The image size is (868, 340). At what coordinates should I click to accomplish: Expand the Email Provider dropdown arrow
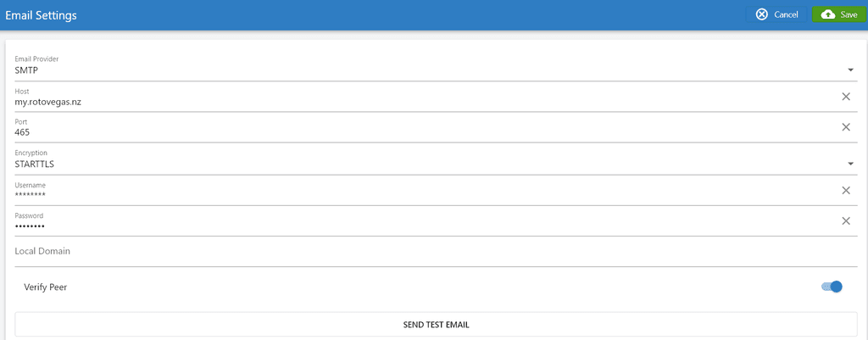(850, 70)
